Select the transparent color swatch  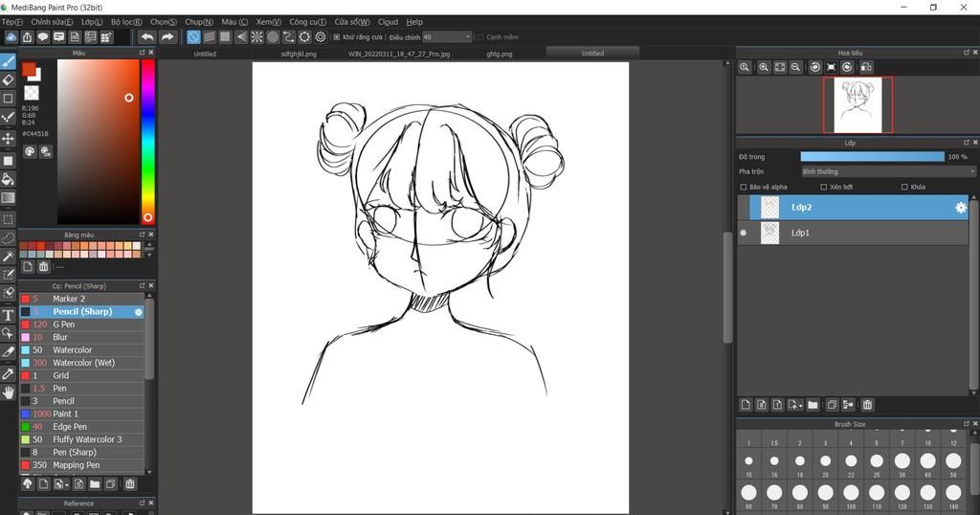[x=32, y=93]
